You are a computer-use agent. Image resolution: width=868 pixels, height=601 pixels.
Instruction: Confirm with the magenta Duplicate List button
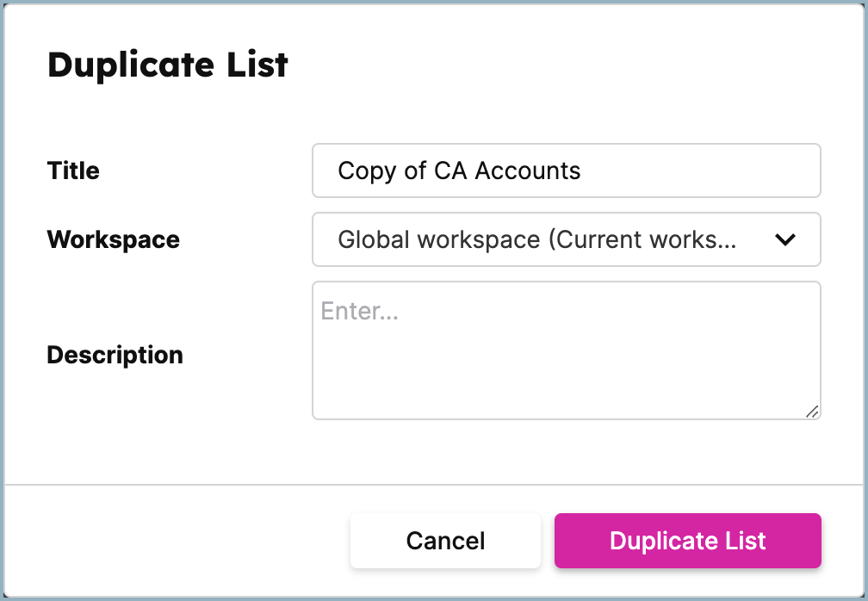pos(687,541)
